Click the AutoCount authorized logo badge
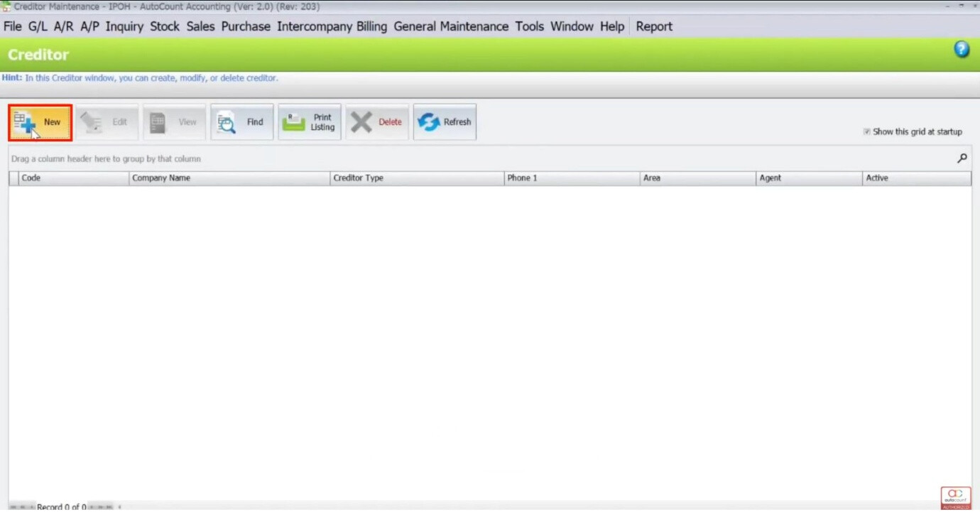This screenshot has width=980, height=522. (955, 497)
